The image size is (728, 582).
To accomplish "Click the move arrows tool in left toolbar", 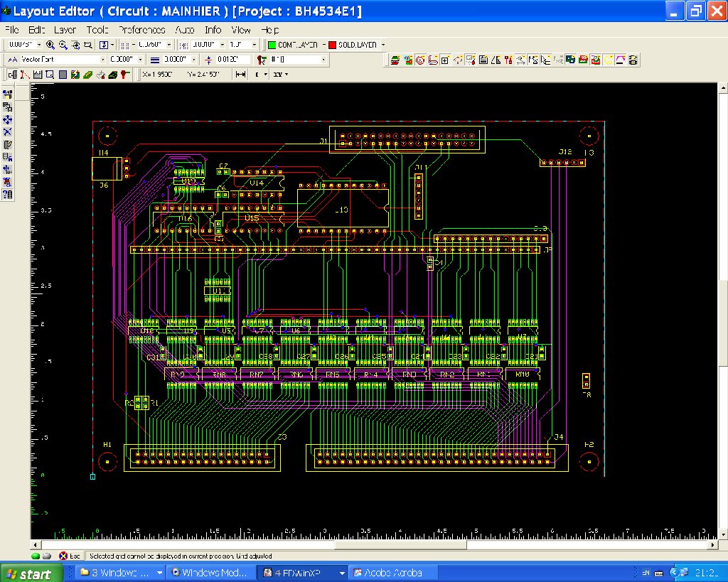I will [8, 119].
